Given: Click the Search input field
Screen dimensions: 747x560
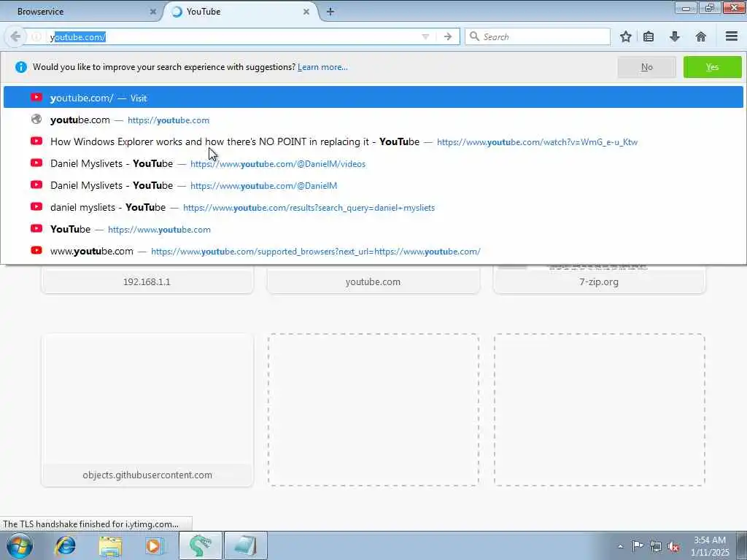Looking at the screenshot, I should pyautogui.click(x=538, y=36).
